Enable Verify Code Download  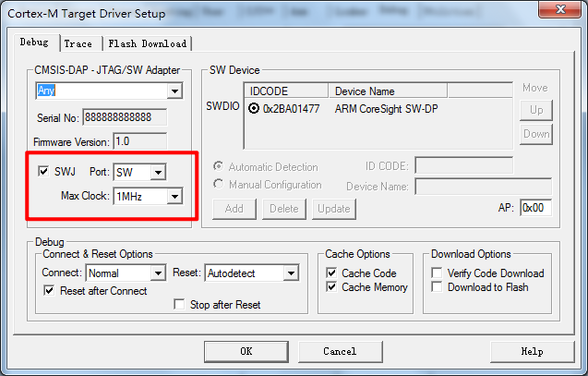(438, 273)
